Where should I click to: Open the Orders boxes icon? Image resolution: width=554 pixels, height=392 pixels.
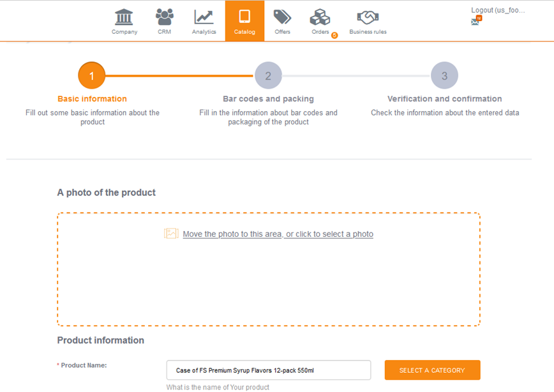pyautogui.click(x=320, y=17)
